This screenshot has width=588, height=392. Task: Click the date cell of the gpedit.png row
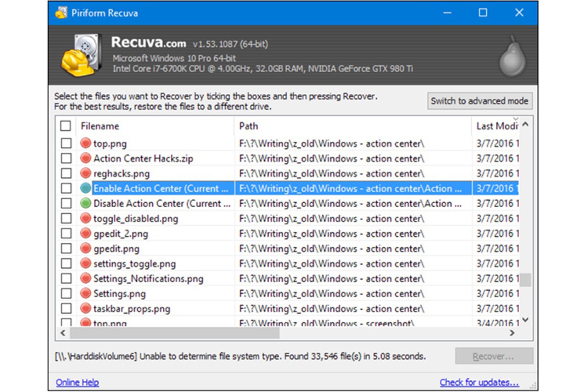496,248
